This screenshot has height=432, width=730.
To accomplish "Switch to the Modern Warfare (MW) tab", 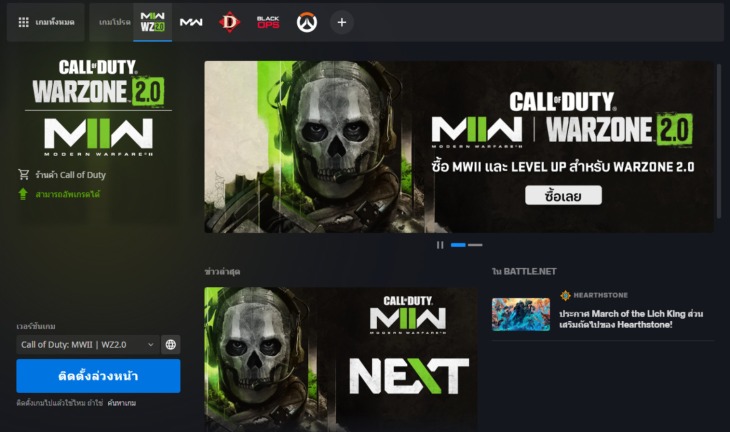I will coord(191,22).
